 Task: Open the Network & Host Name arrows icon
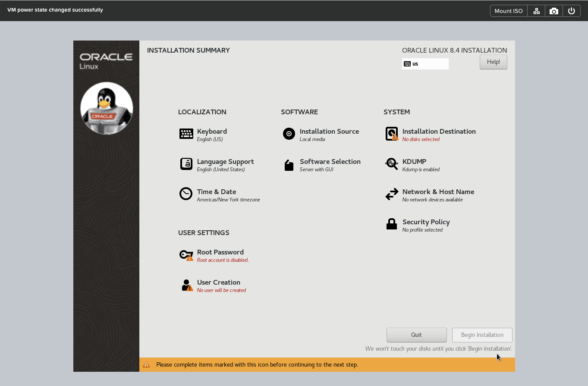(392, 194)
